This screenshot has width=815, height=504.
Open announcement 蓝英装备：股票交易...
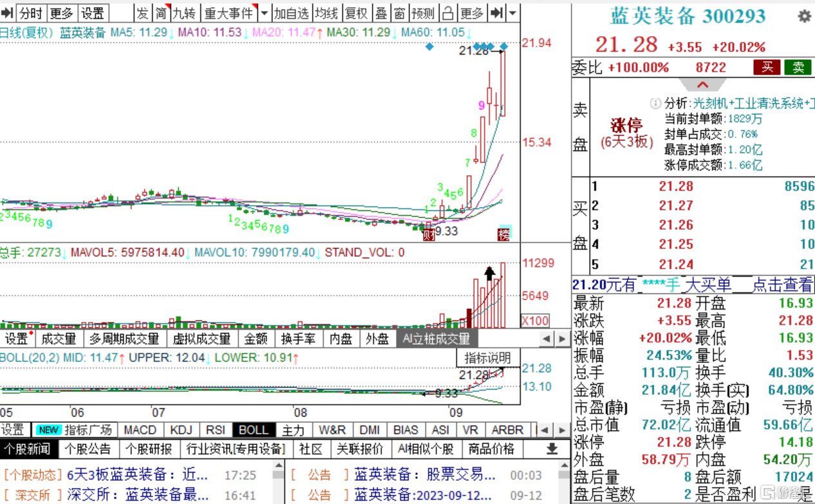pos(425,475)
